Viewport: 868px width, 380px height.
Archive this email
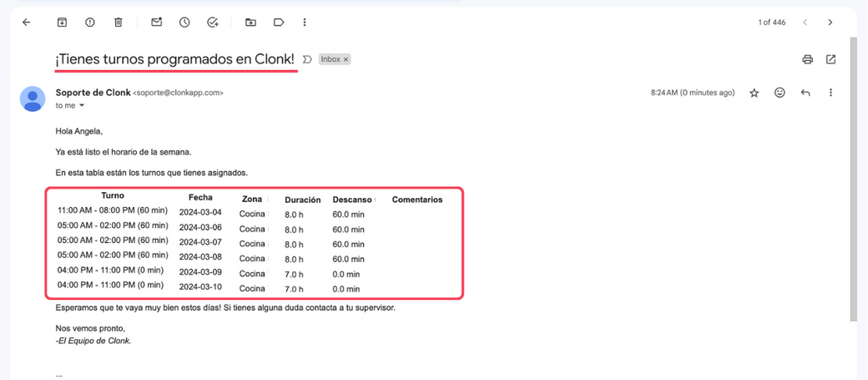pos(62,23)
